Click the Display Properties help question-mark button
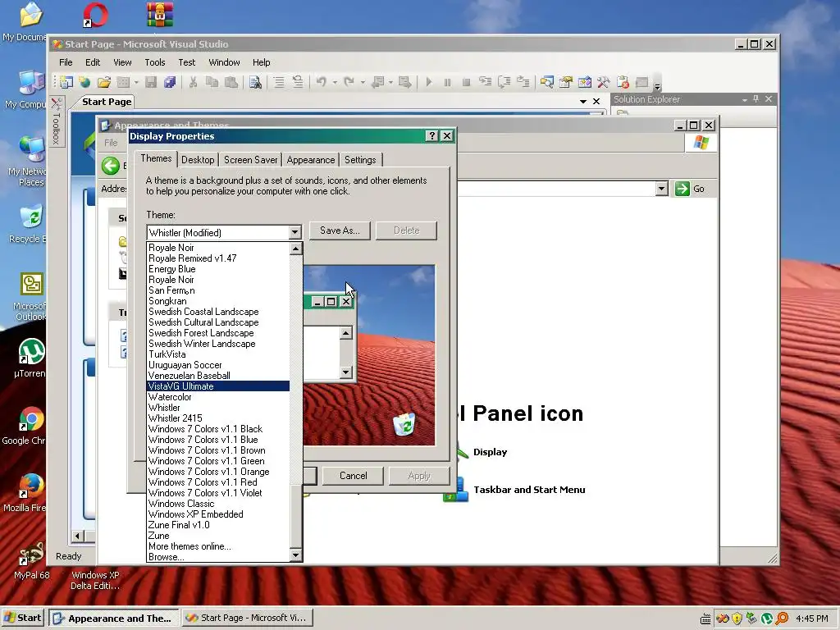The height and width of the screenshot is (630, 840). [431, 136]
